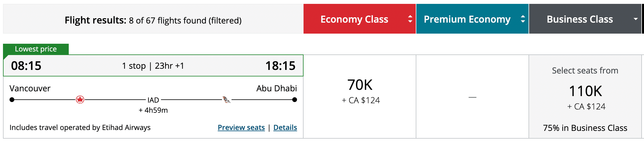Sort results by Premium Economy

pos(467,19)
